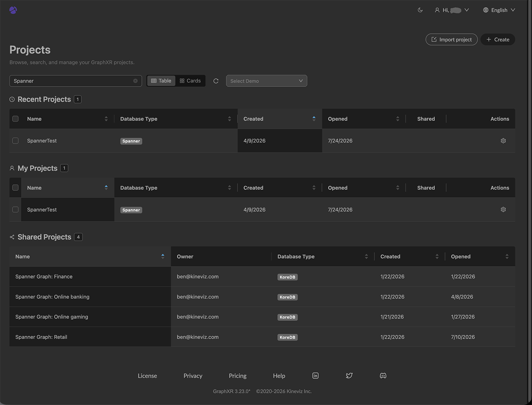Click Opened date 4/8/2026 in banking row
The height and width of the screenshot is (405, 532).
coord(462,297)
